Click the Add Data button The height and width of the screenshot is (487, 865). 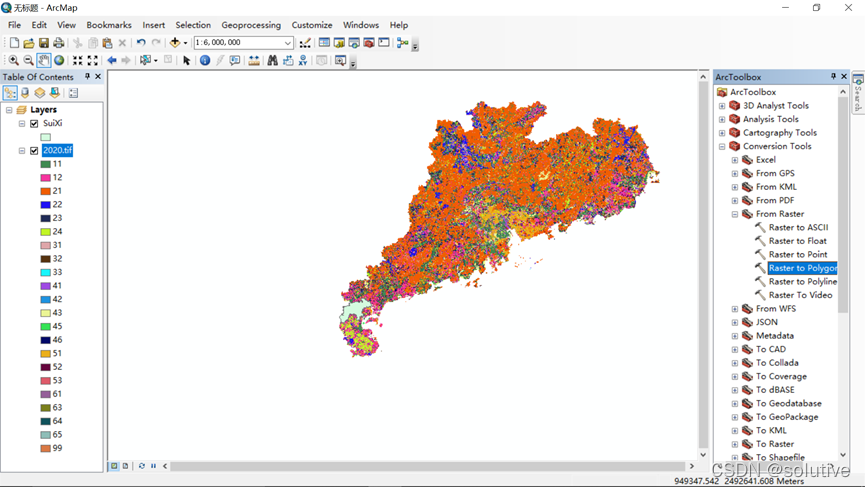click(175, 43)
